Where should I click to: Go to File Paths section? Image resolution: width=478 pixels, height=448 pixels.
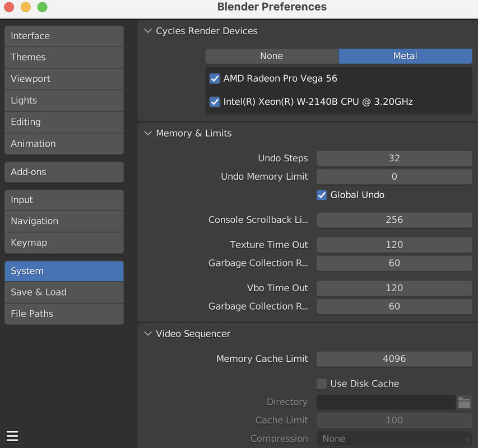click(64, 314)
